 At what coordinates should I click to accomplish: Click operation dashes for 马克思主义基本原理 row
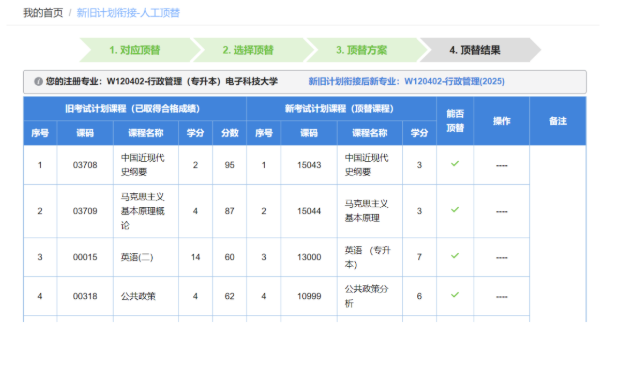coord(501,211)
